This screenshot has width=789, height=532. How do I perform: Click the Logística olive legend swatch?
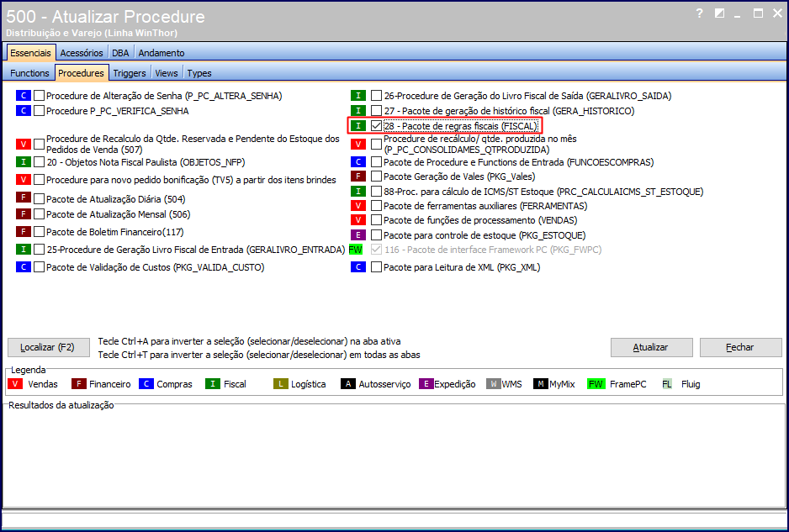[280, 384]
